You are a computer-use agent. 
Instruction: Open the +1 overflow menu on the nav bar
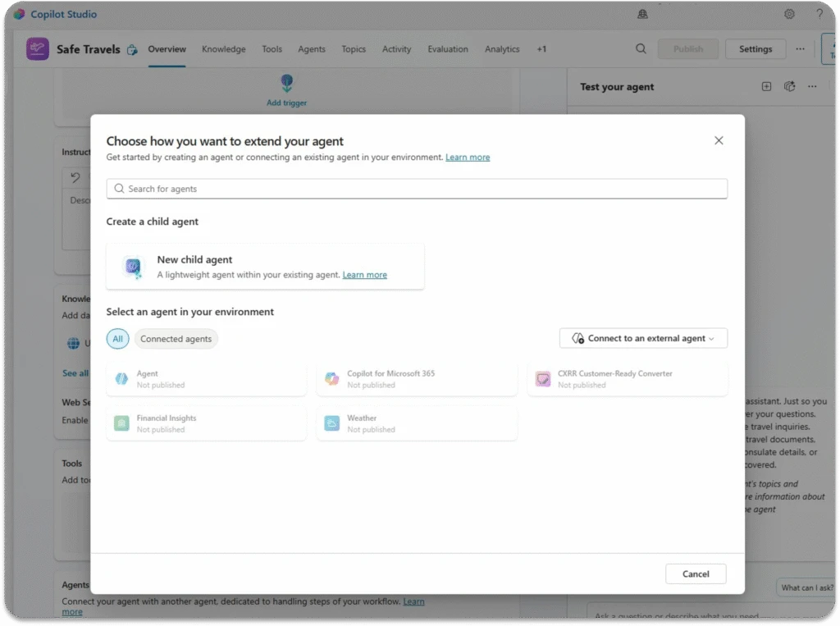coord(541,49)
